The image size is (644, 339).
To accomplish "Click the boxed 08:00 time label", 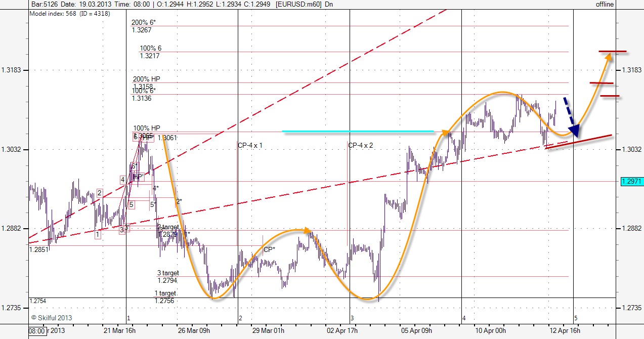I will pyautogui.click(x=37, y=331).
